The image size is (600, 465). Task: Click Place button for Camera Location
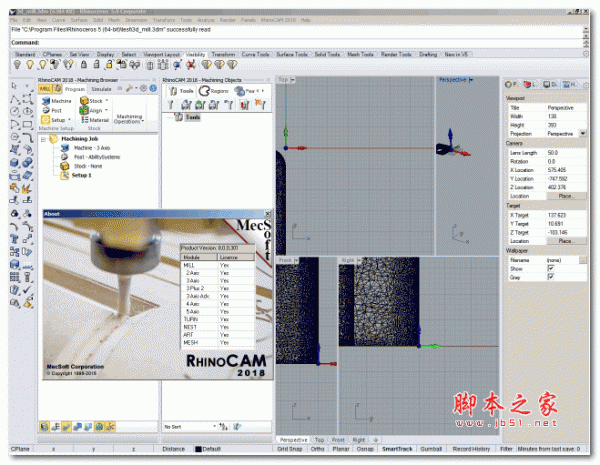coord(566,196)
